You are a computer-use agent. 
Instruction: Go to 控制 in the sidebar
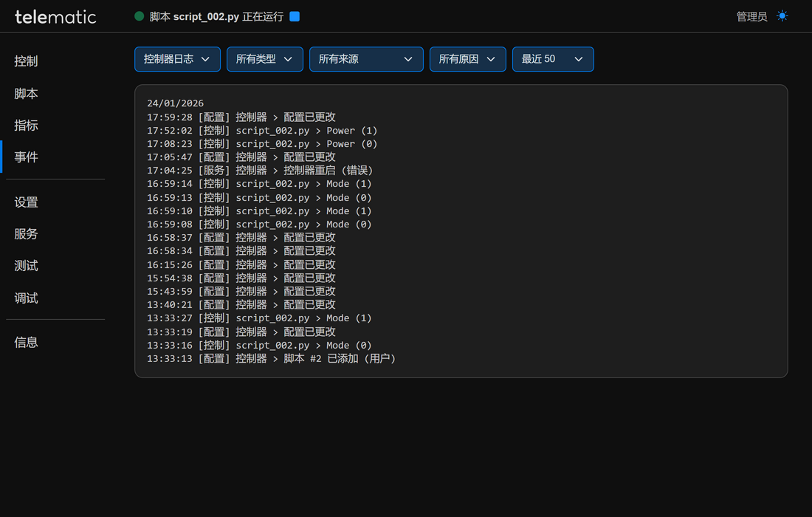coord(26,61)
